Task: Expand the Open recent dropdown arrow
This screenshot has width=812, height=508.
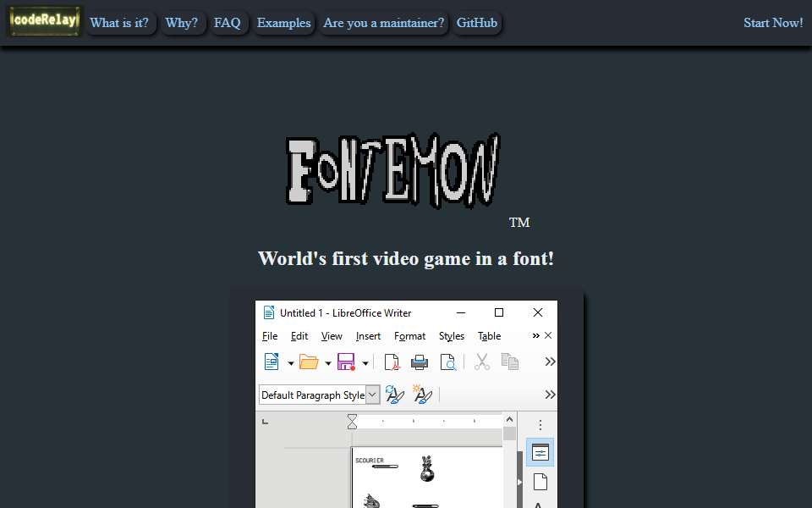Action: click(328, 363)
